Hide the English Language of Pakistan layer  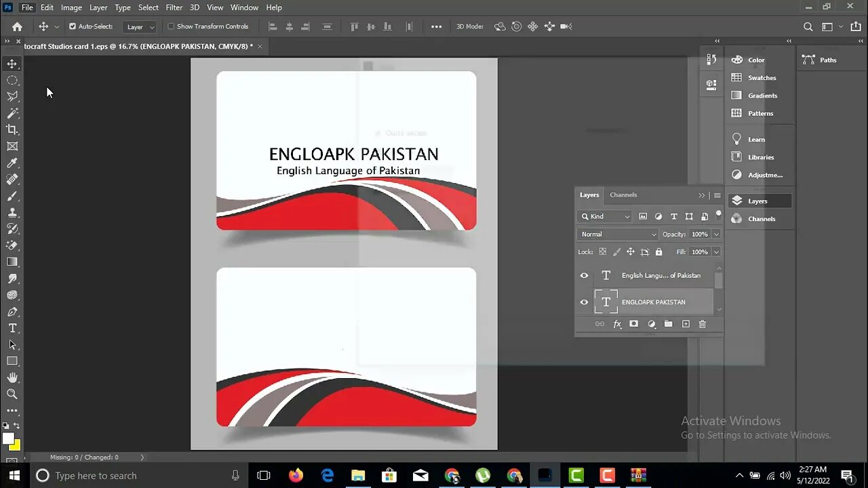(584, 275)
